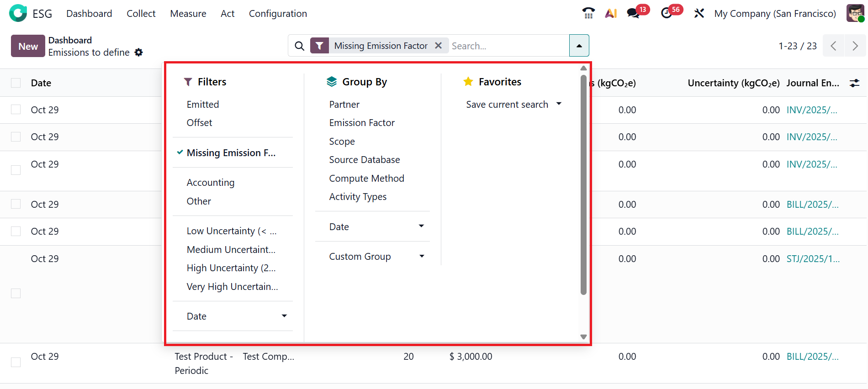
Task: Click the filter panel's vertical scrollbar
Action: click(x=583, y=183)
